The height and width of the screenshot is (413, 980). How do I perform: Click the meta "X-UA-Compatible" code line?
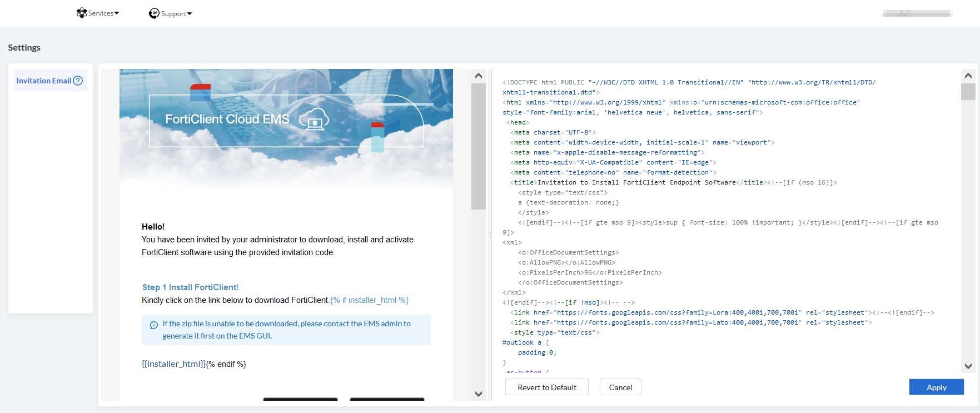click(x=613, y=162)
